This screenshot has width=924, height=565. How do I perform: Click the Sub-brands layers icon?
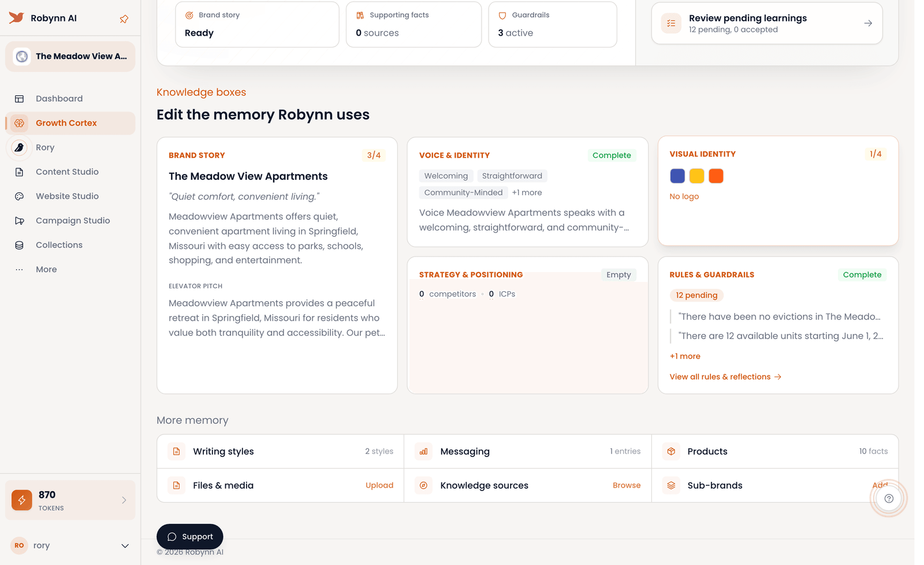tap(671, 485)
